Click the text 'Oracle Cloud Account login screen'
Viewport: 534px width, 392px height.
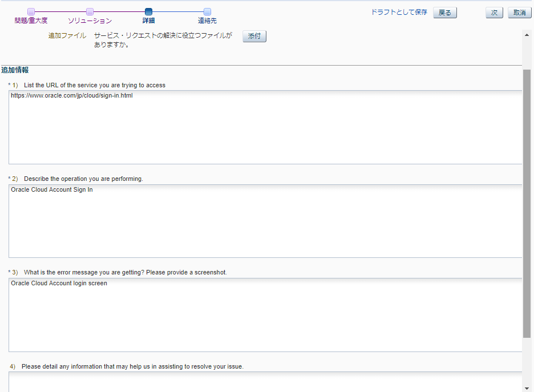pyautogui.click(x=59, y=284)
